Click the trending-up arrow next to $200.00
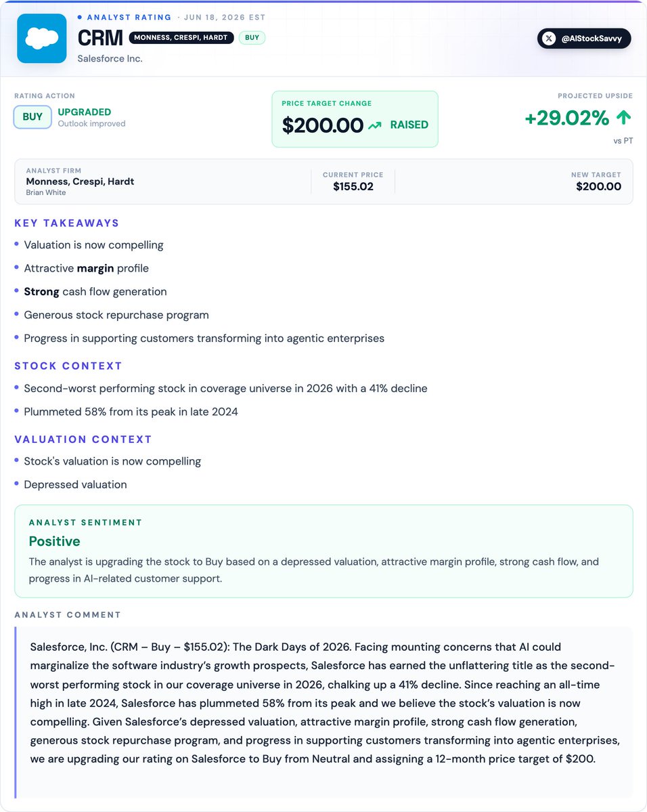 click(375, 125)
